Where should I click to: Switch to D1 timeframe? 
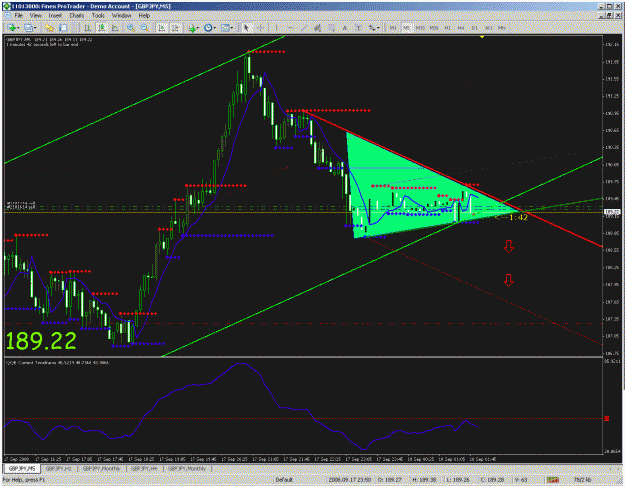pyautogui.click(x=475, y=28)
